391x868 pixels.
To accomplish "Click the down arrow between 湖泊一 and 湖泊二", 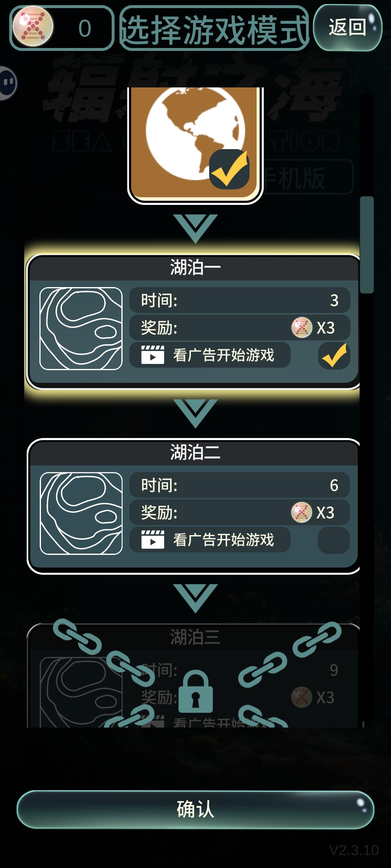I will (195, 414).
